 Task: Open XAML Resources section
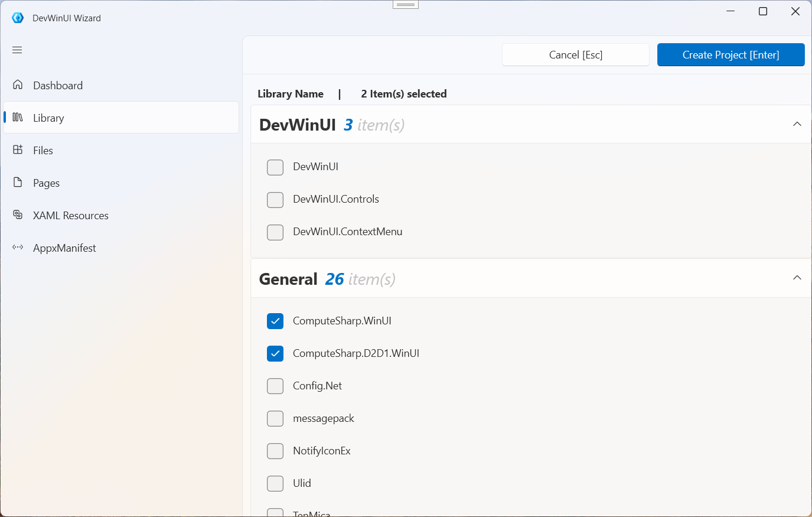(x=121, y=215)
